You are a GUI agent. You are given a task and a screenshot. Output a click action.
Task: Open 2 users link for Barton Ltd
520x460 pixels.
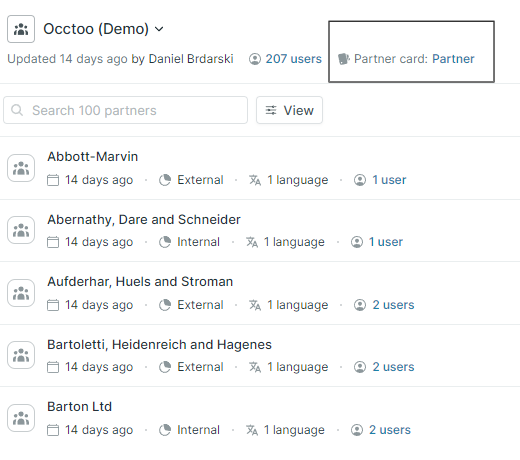click(x=390, y=430)
